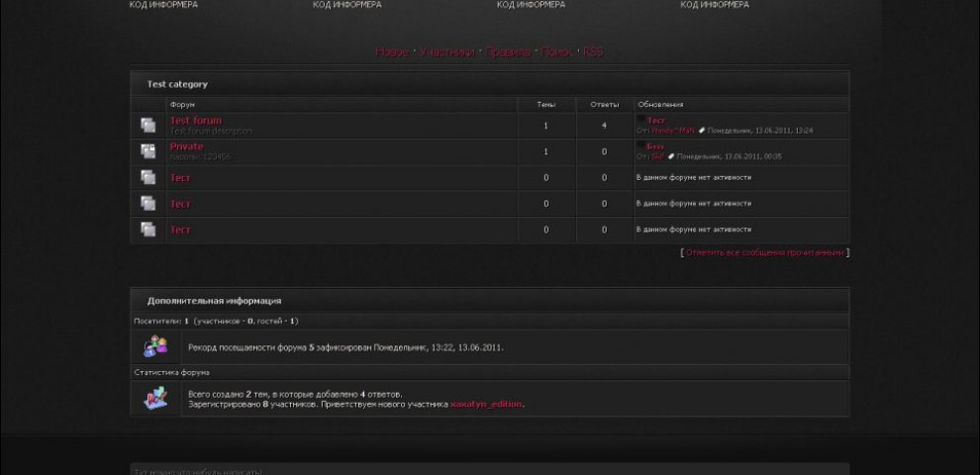The image size is (980, 475).
Task: Open the kakatyn_edition user profile
Action: [x=486, y=404]
